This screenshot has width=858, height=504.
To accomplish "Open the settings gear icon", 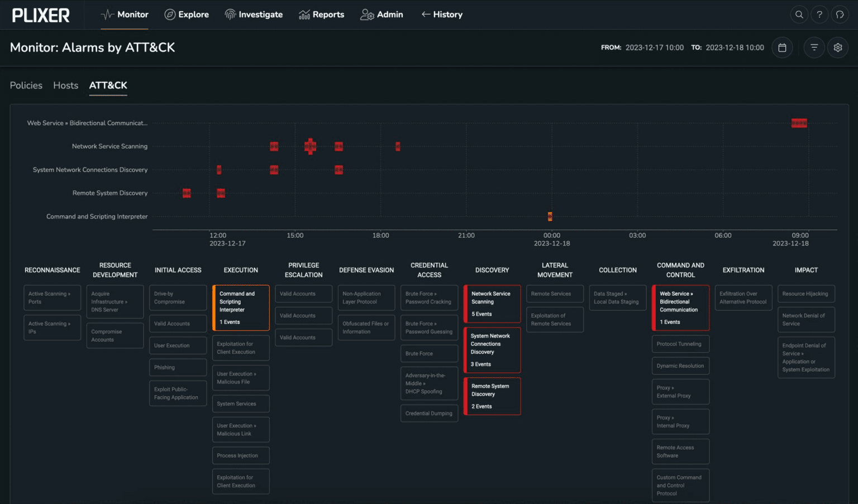I will 837,47.
